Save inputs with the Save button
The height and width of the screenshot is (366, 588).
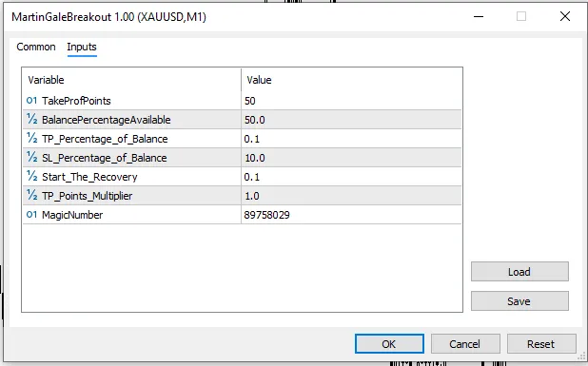pyautogui.click(x=519, y=301)
